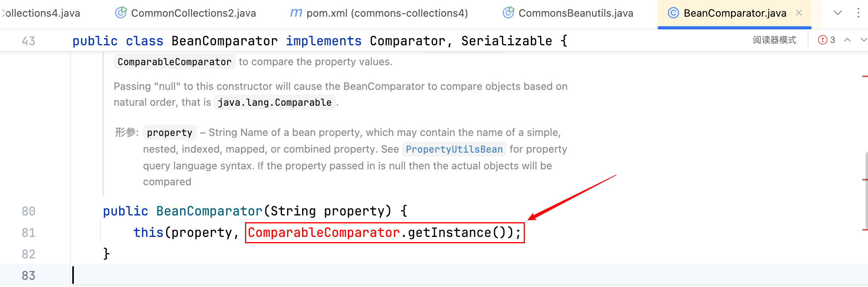Click the run-class icon on CommonCollections2.java tab
Image resolution: width=868 pixels, height=287 pixels.
pos(121,13)
